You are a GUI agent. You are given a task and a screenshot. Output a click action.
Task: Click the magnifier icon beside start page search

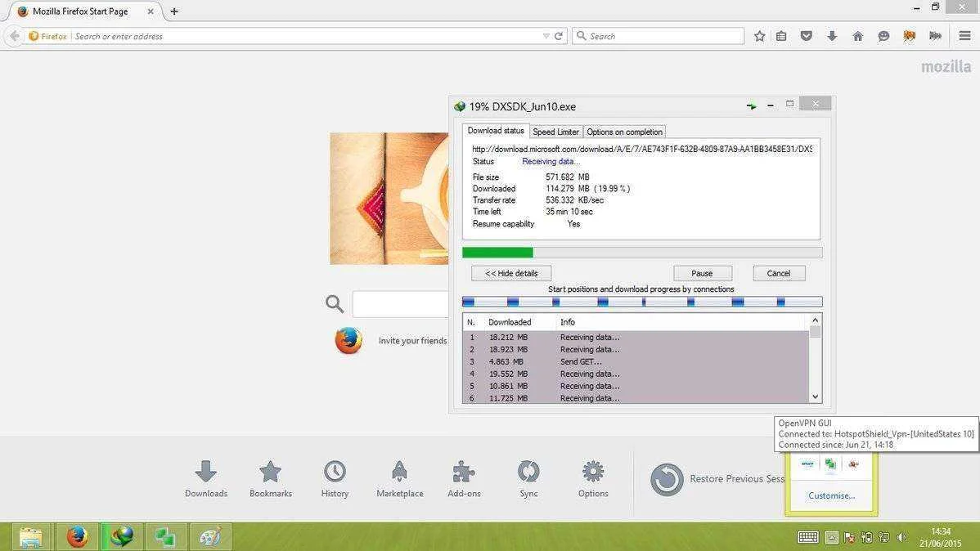click(x=335, y=304)
